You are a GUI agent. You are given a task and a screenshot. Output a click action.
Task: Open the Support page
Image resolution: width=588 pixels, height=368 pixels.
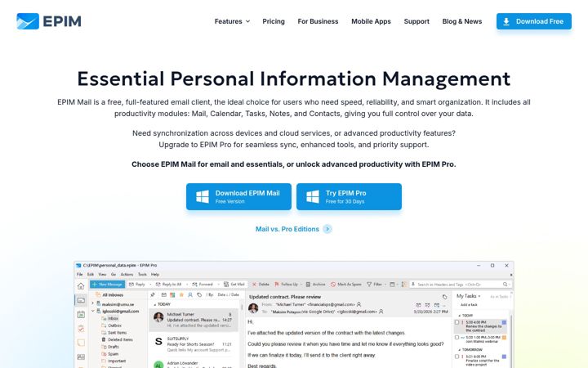pyautogui.click(x=416, y=21)
